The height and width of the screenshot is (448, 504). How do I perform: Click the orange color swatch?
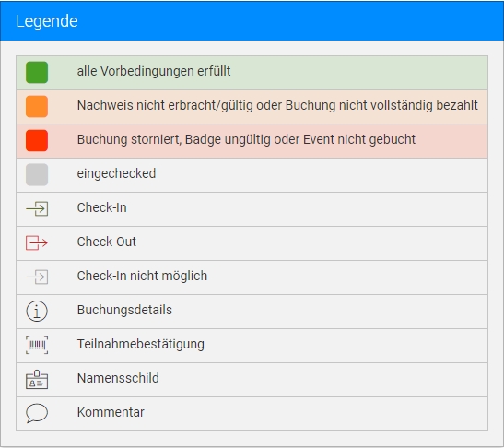[x=37, y=106]
